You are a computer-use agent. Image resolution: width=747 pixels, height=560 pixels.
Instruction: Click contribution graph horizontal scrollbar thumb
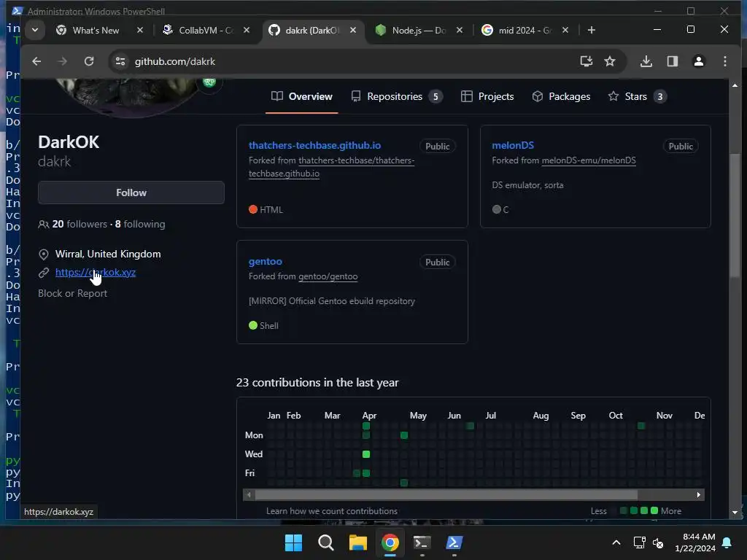tap(446, 495)
